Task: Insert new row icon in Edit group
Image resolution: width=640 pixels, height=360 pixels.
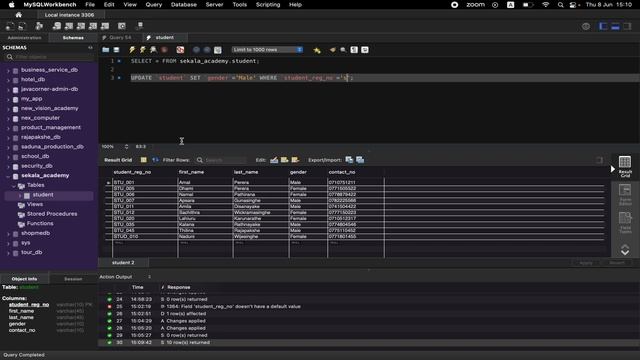Action: pyautogui.click(x=284, y=160)
